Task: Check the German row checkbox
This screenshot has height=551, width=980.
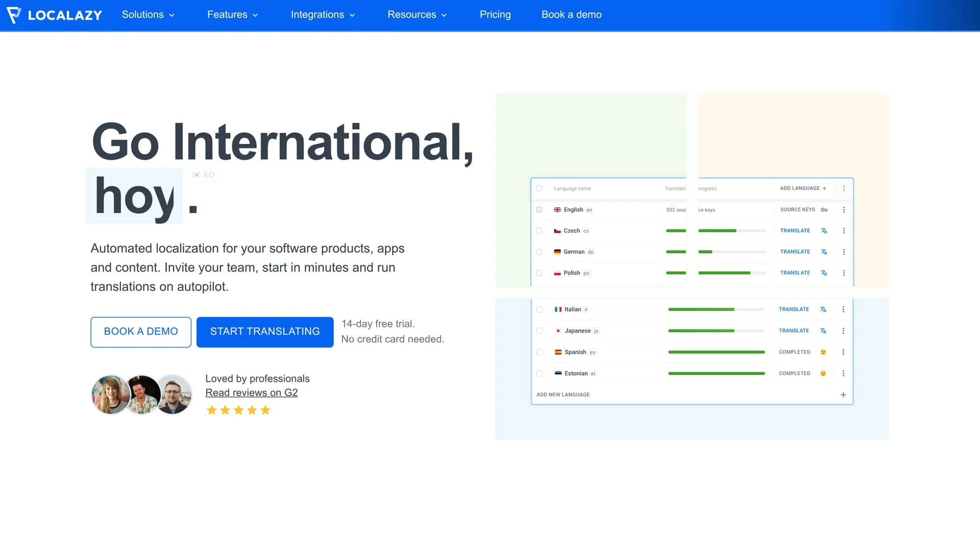Action: 539,252
